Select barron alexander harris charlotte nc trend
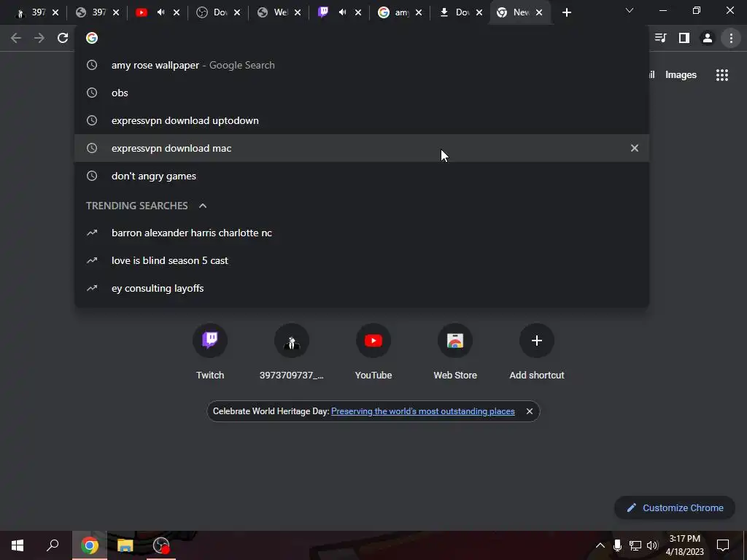This screenshot has height=560, width=747. click(x=362, y=233)
